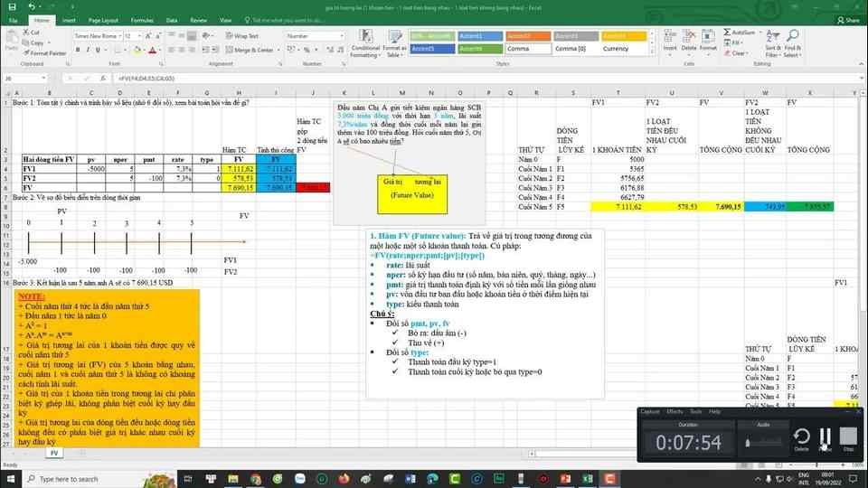Image resolution: width=868 pixels, height=488 pixels.
Task: Cut the selection with the Cut icon
Action: pyautogui.click(x=31, y=33)
